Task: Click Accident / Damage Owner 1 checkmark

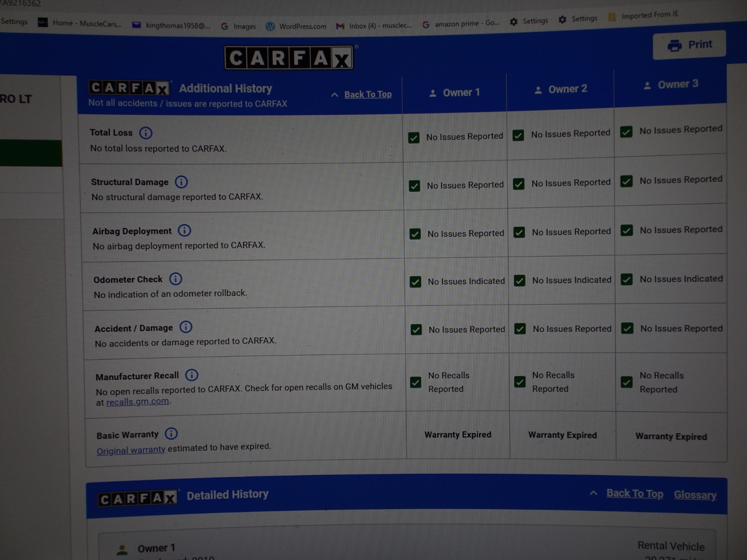Action: [x=416, y=330]
